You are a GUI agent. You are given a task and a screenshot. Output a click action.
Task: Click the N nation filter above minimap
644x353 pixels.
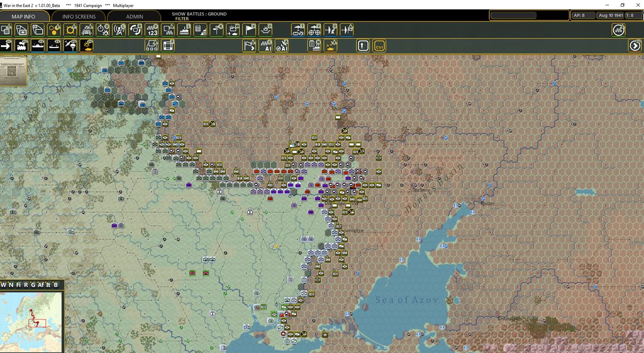pyautogui.click(x=11, y=285)
